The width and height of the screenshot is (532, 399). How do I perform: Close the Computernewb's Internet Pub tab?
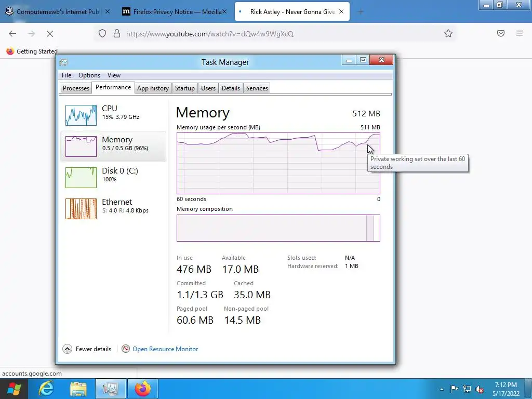pyautogui.click(x=107, y=11)
